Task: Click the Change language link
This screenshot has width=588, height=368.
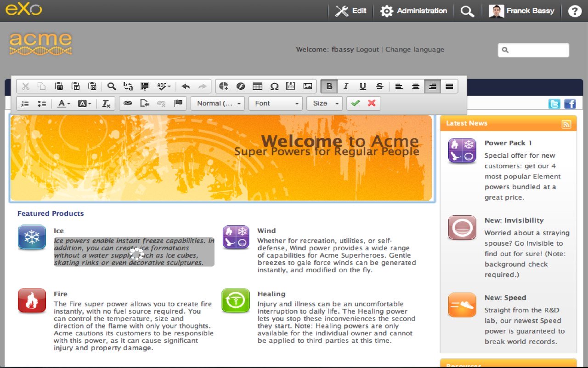Action: [415, 49]
